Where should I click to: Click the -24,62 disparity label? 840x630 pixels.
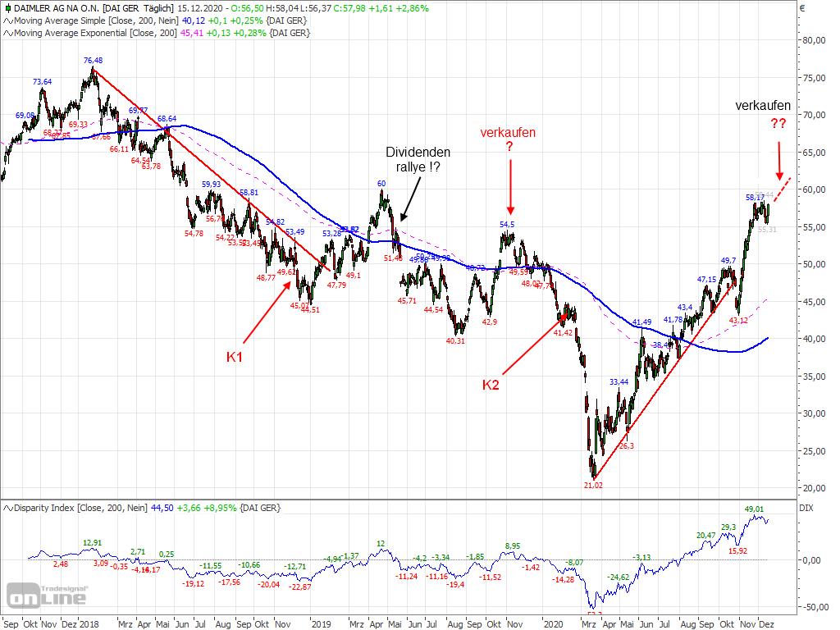pos(618,577)
